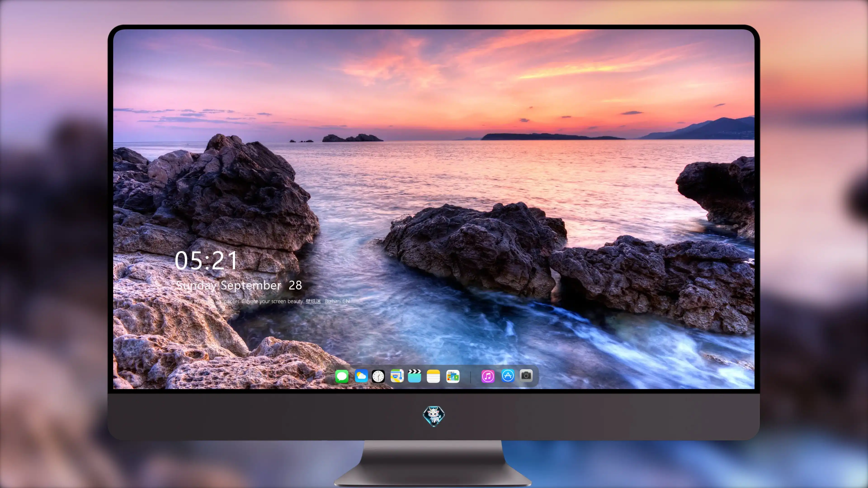Click the Sunday September 28 date text
This screenshot has height=488, width=868.
point(239,286)
